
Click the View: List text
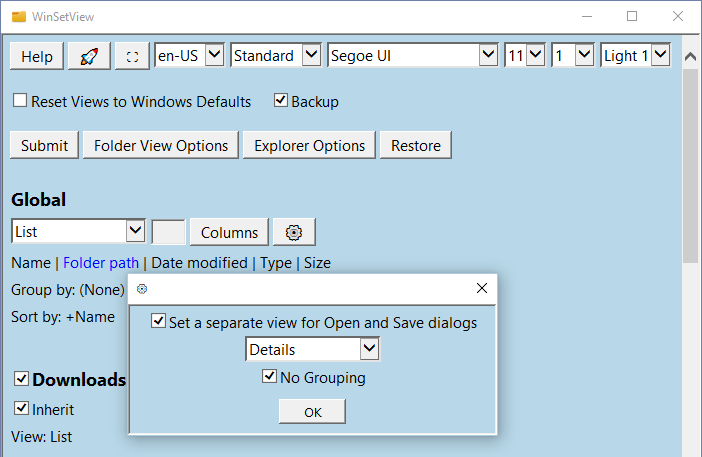[x=41, y=437]
